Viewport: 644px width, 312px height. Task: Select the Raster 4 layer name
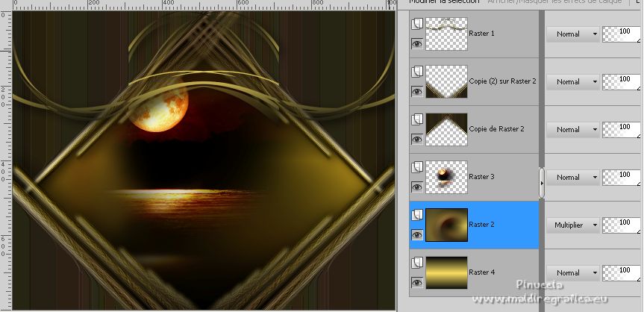pos(482,272)
